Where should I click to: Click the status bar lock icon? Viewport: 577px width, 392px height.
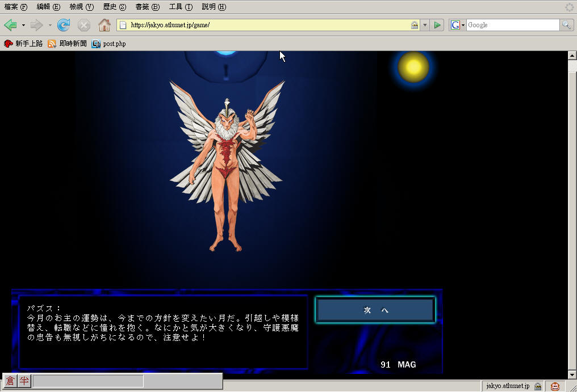point(538,386)
